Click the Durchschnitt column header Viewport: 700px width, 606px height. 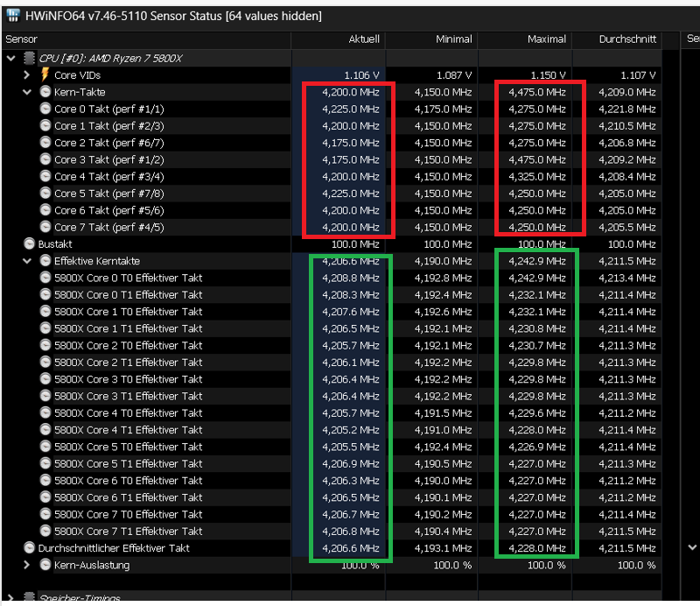coord(617,39)
